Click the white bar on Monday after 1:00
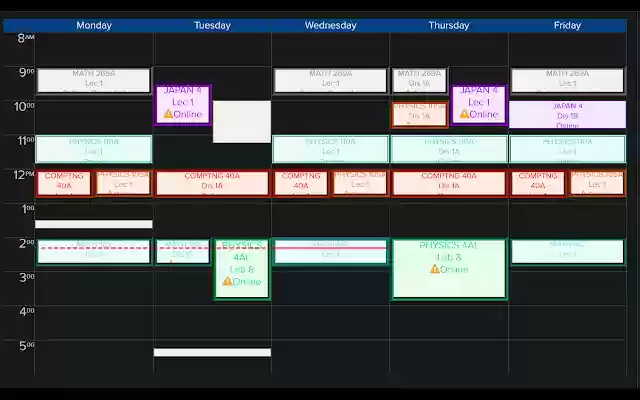 [94, 224]
